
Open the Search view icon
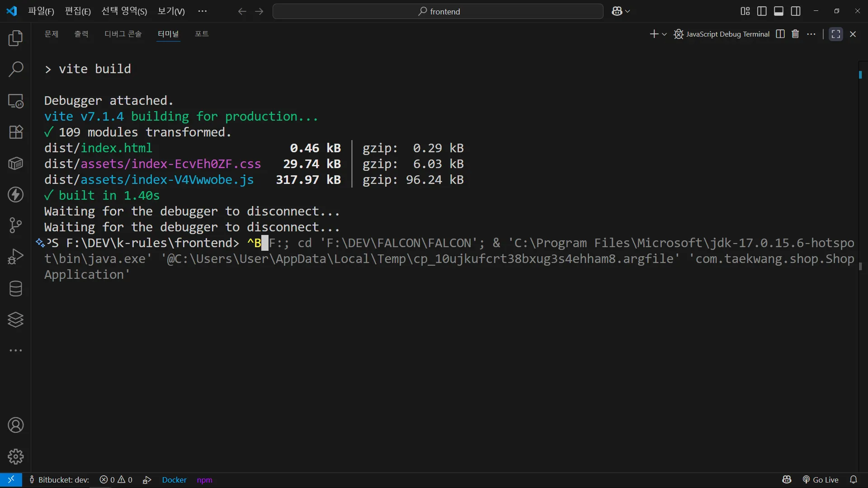tap(16, 70)
